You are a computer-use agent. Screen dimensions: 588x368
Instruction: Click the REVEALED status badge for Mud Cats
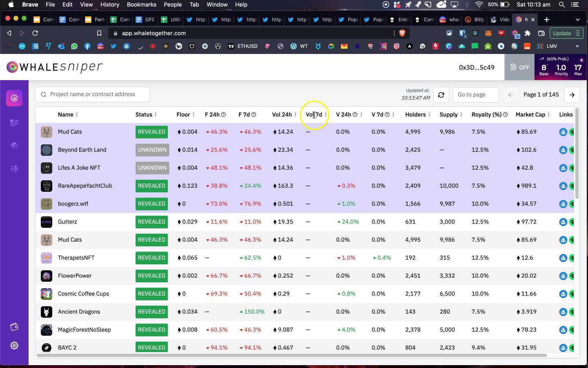coord(151,132)
